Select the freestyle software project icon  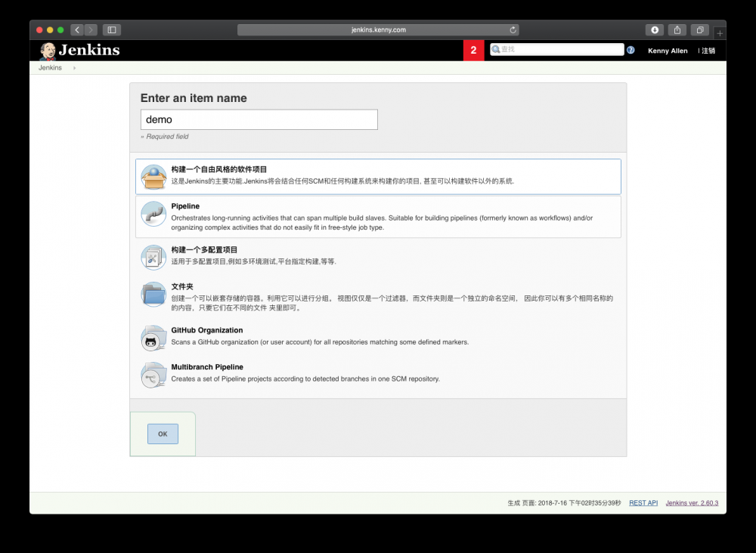click(x=153, y=175)
